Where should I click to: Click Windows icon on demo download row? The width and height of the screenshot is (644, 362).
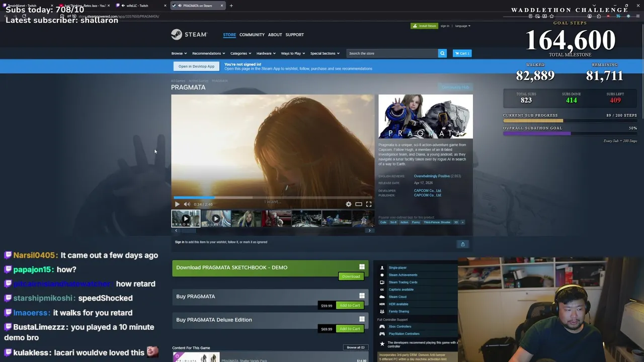pyautogui.click(x=362, y=267)
